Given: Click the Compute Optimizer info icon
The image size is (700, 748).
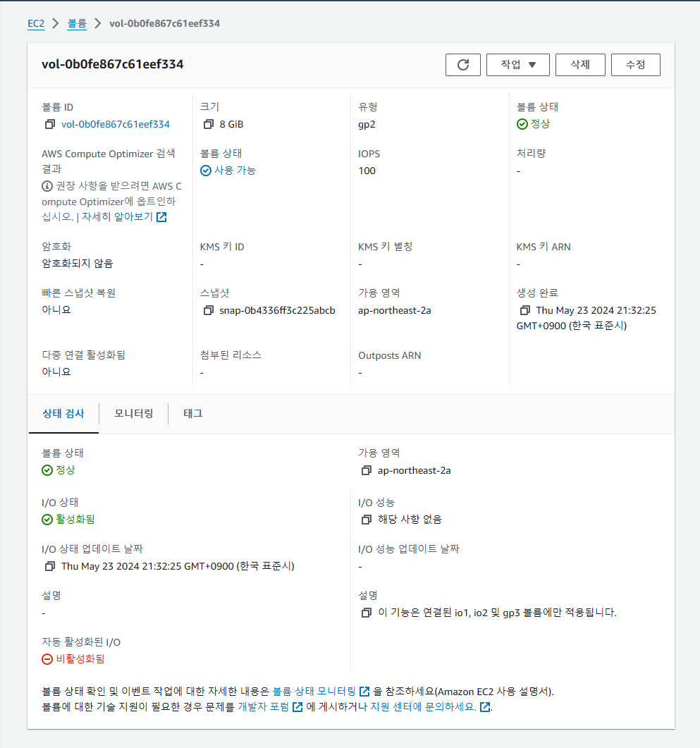Looking at the screenshot, I should pos(47,186).
